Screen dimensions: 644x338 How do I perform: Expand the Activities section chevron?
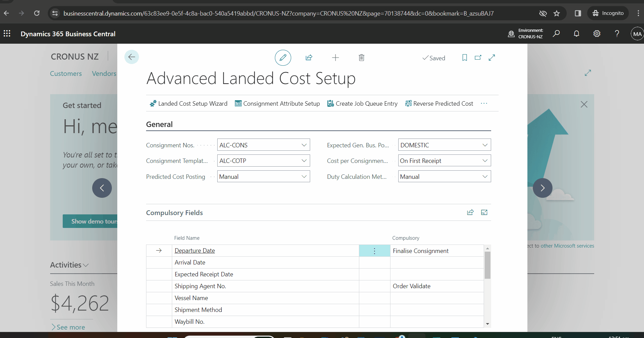pos(86,265)
